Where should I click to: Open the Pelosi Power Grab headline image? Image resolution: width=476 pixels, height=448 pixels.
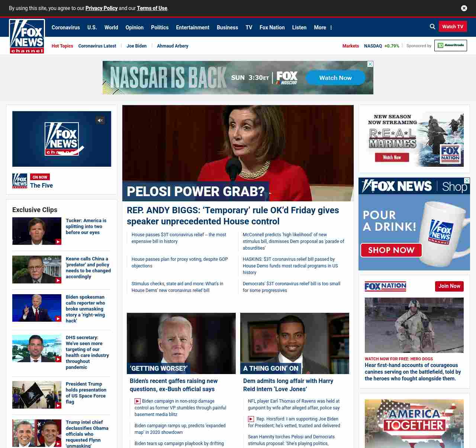point(238,153)
